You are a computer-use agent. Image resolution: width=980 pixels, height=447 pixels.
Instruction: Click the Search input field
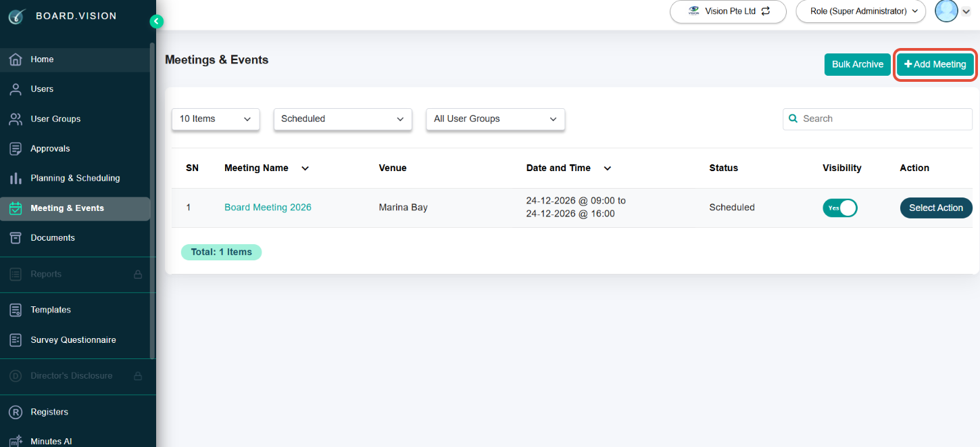(877, 119)
